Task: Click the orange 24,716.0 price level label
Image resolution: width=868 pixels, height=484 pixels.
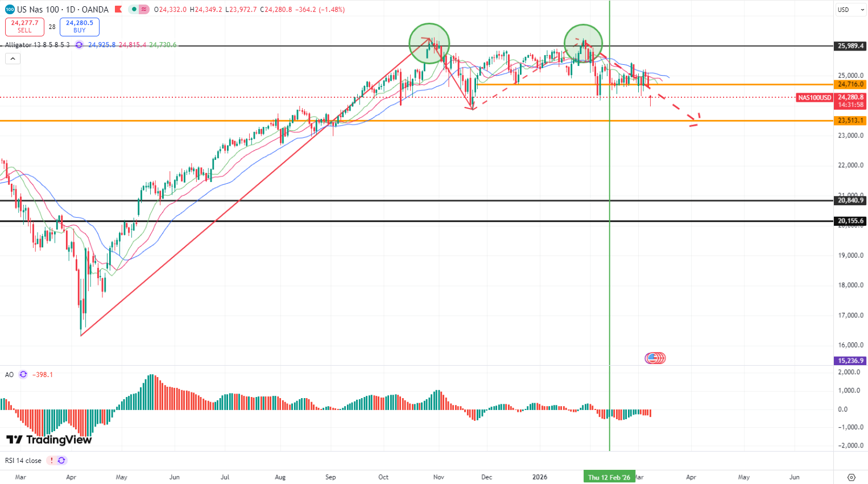Action: point(850,84)
